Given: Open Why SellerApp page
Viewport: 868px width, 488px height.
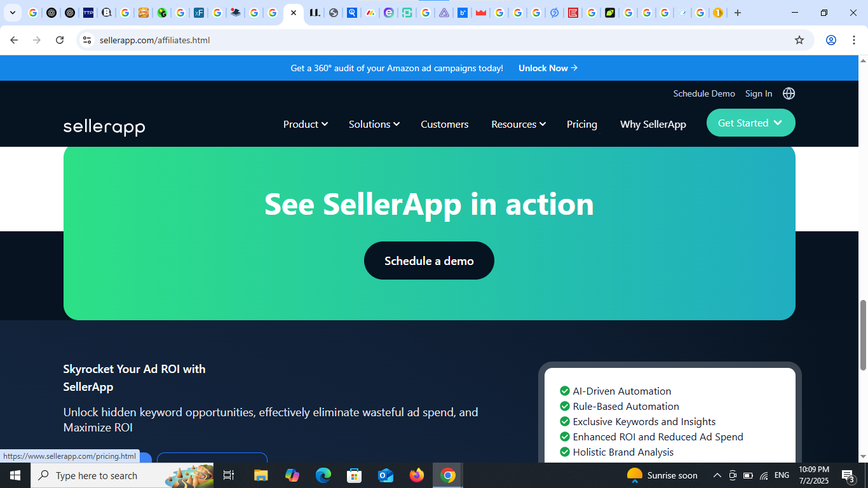Looking at the screenshot, I should click(653, 124).
